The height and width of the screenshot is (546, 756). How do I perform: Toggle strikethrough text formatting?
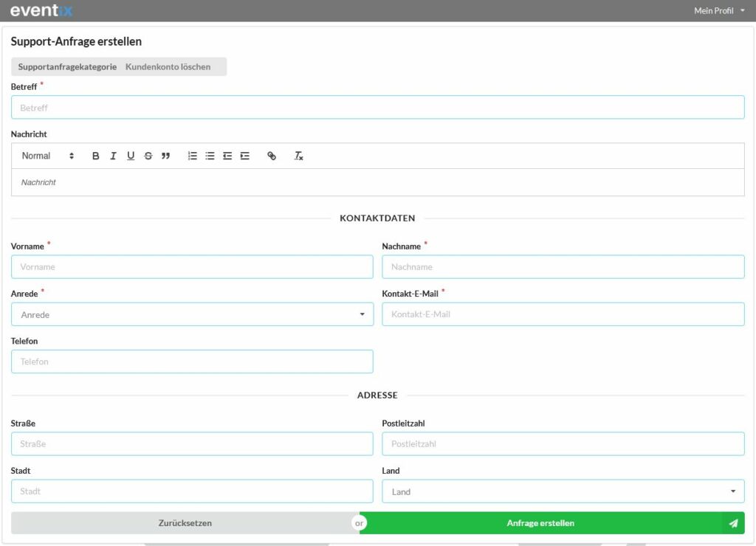[x=148, y=156]
